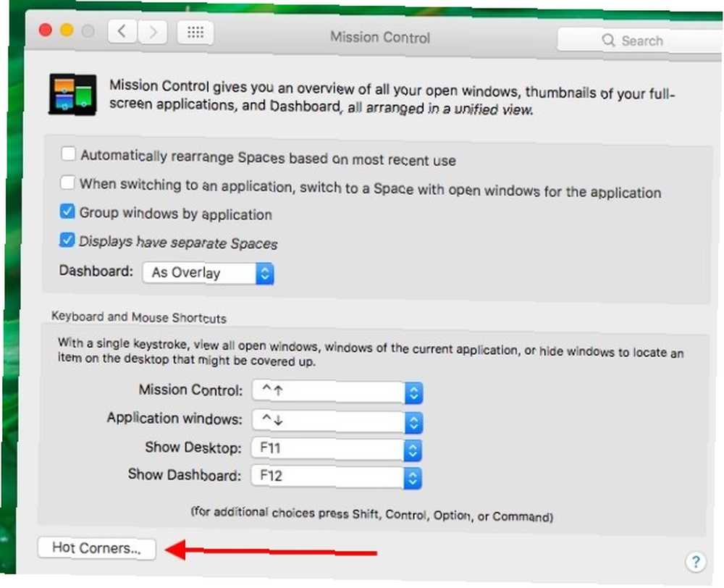Open help with the question mark button
This screenshot has width=724, height=588.
click(695, 562)
